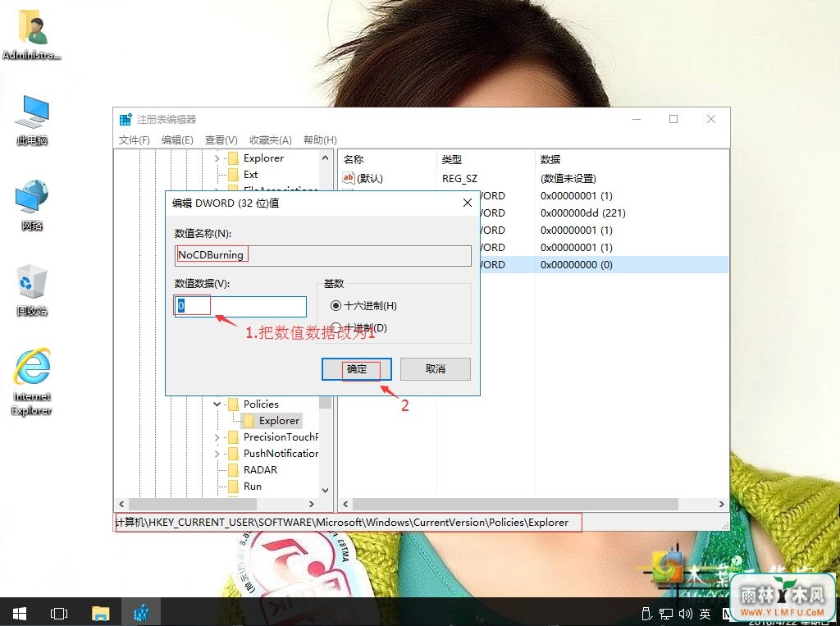
Task: Click the 数值名称 NoCDBurning field
Action: (x=323, y=255)
